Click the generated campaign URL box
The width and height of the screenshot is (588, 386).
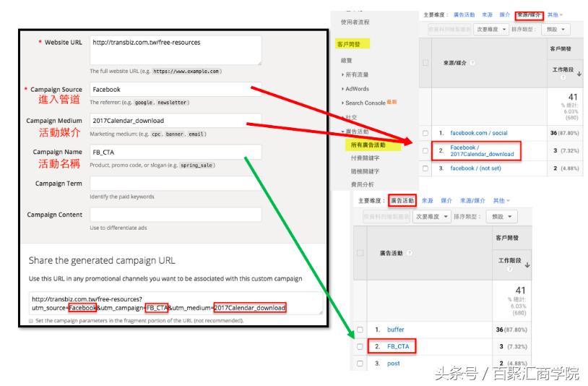coord(176,304)
